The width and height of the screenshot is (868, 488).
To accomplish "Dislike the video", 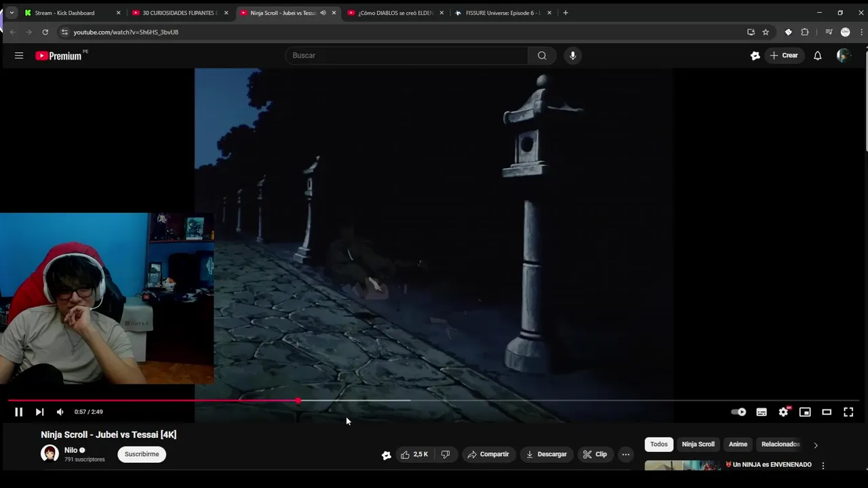I will [446, 454].
